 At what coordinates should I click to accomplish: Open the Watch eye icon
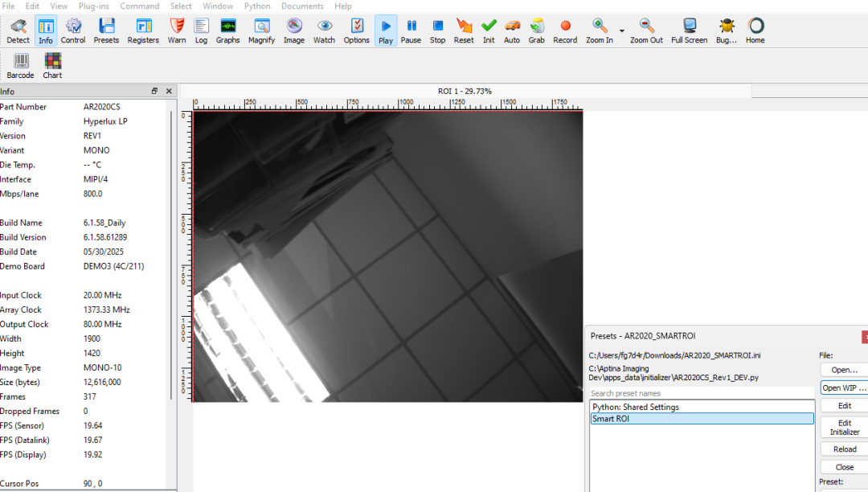[324, 31]
